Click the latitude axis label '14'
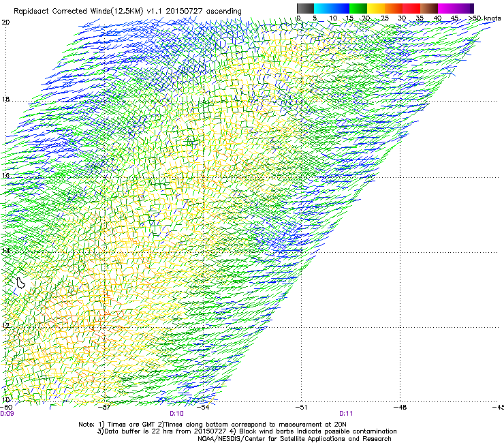Viewport: 504px width, 443px height. [5, 250]
